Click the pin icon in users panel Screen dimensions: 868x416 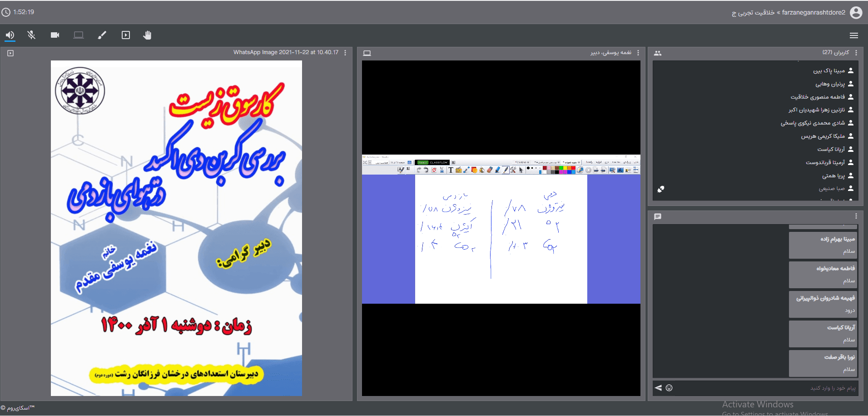coord(661,189)
